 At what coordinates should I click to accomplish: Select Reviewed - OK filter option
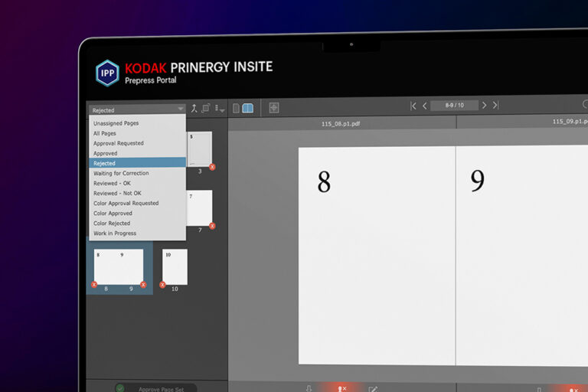coord(112,184)
